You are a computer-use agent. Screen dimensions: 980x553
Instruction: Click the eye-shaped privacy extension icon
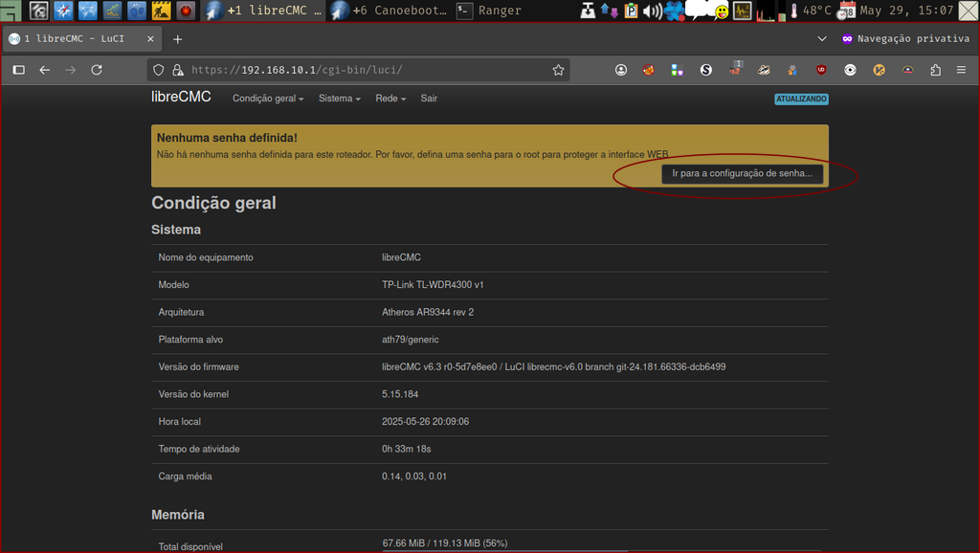(849, 70)
